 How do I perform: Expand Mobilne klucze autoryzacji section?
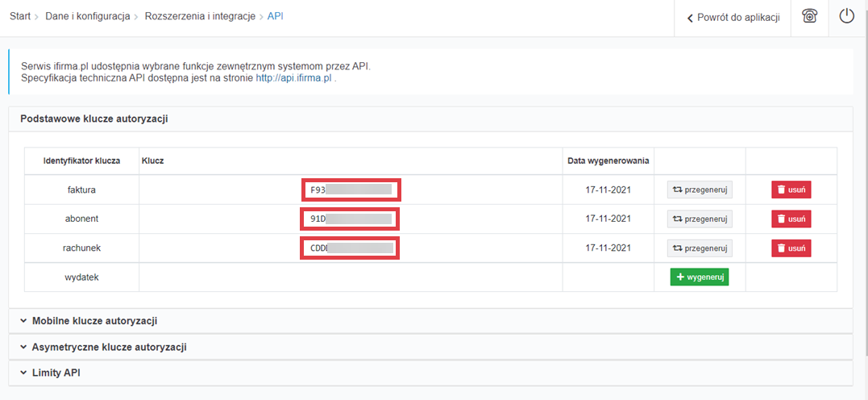tap(93, 321)
